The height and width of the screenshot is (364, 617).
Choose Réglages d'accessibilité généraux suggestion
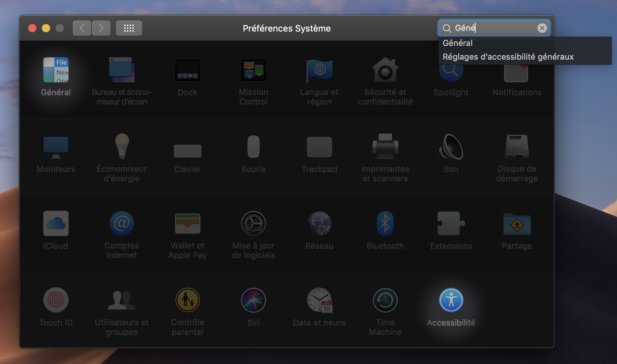(508, 57)
